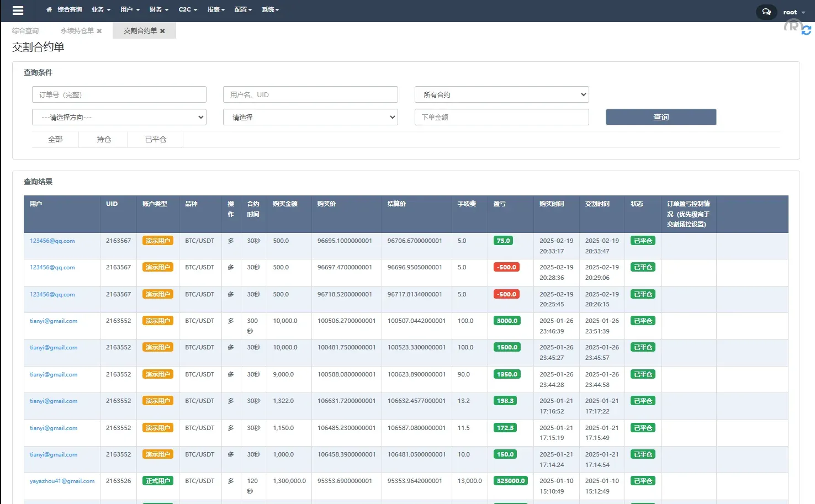Open the 所有合约 contract dropdown
Image resolution: width=815 pixels, height=504 pixels.
pyautogui.click(x=501, y=95)
